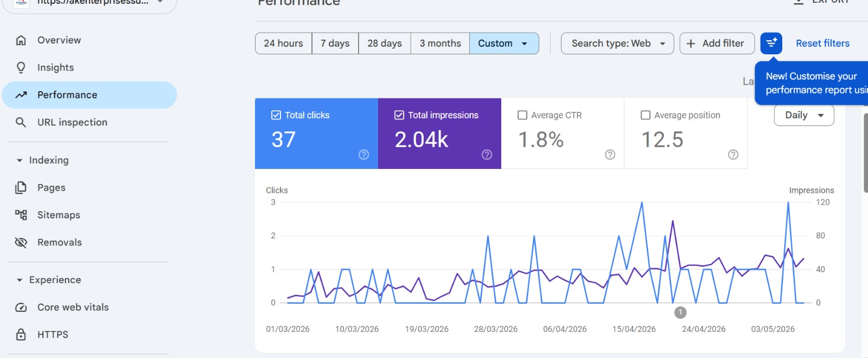
Task: Click the Sitemaps hierarchy icon
Action: (x=21, y=215)
